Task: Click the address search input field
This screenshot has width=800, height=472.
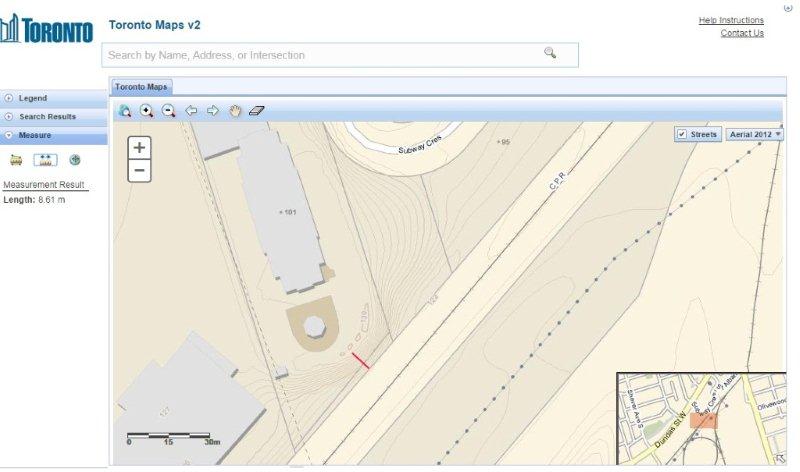Action: pos(320,55)
